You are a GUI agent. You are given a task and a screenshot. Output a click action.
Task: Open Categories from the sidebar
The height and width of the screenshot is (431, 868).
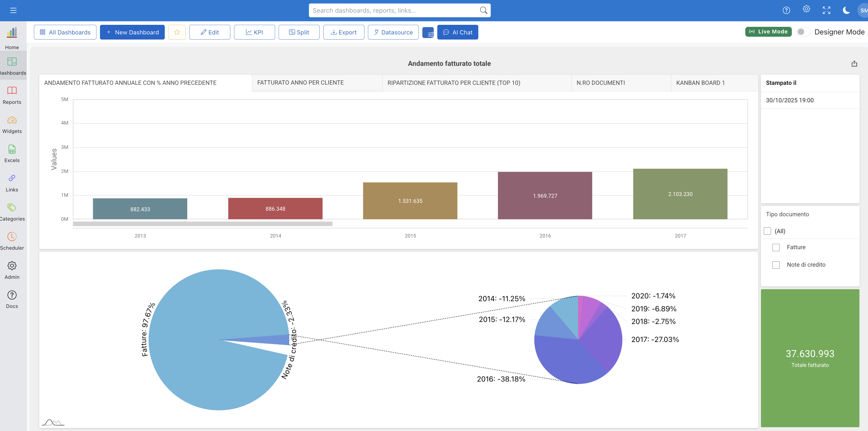coord(12,212)
